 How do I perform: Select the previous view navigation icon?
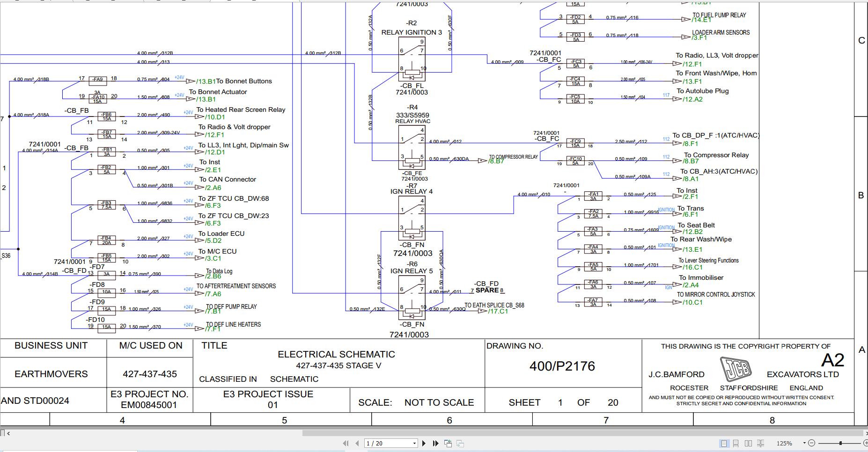448,443
